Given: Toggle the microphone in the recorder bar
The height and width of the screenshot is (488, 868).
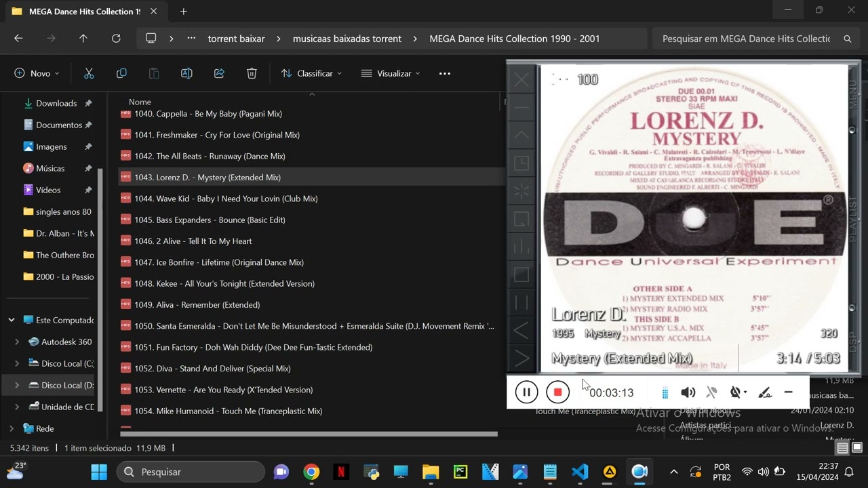Looking at the screenshot, I should tap(711, 392).
